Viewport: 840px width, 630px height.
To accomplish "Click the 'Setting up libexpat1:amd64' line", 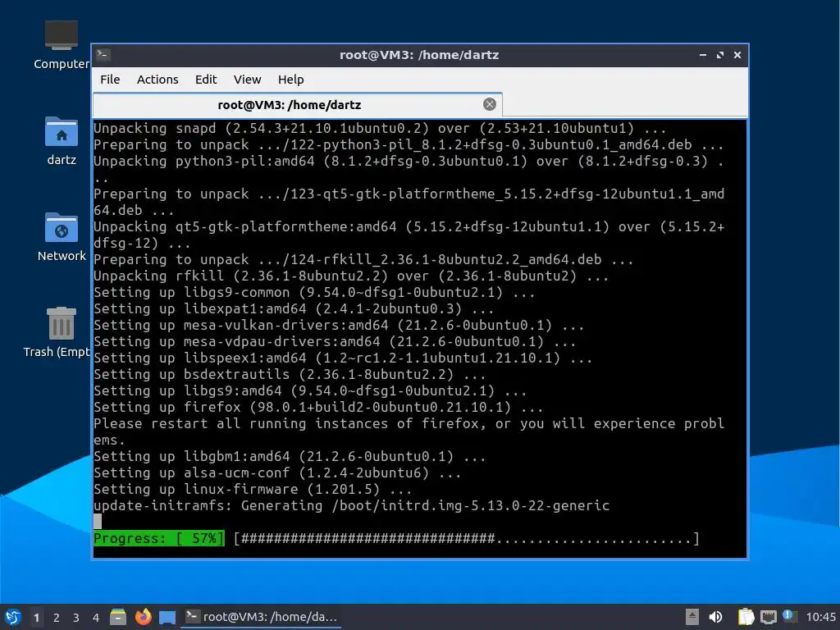I will point(294,308).
